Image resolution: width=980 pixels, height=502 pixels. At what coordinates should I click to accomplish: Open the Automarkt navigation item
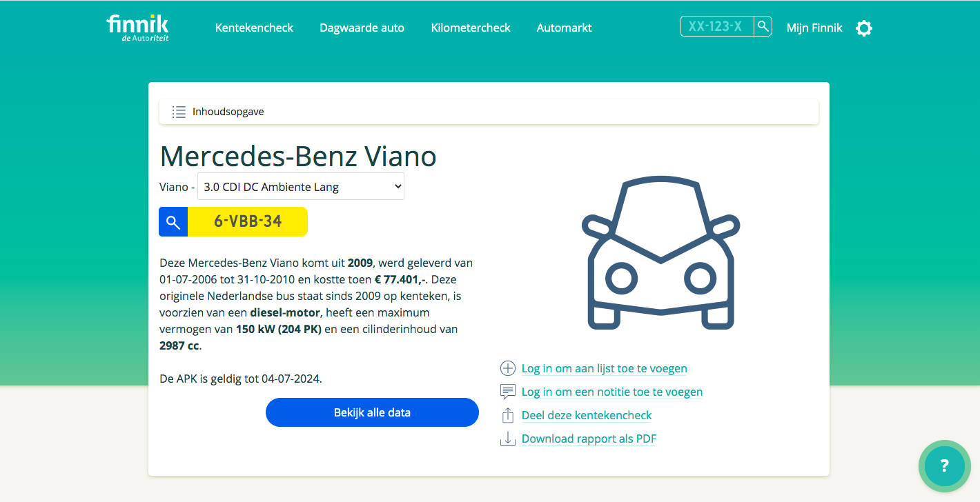(x=564, y=28)
